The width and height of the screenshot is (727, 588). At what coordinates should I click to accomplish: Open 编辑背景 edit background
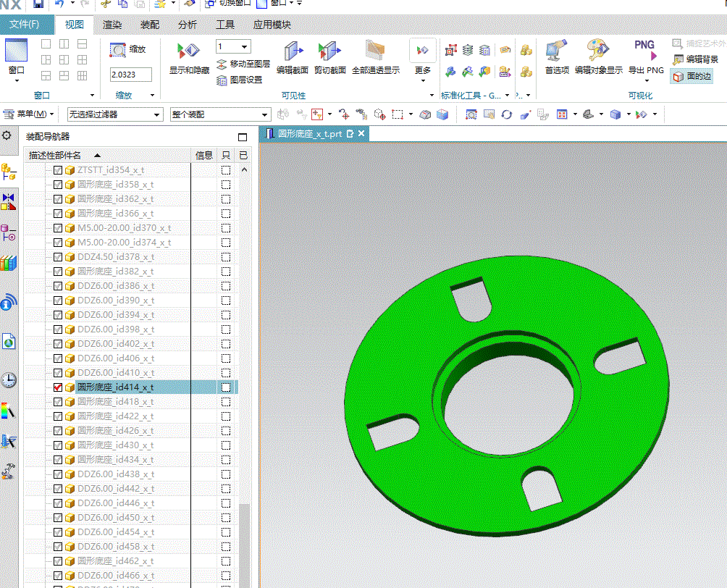coord(695,59)
